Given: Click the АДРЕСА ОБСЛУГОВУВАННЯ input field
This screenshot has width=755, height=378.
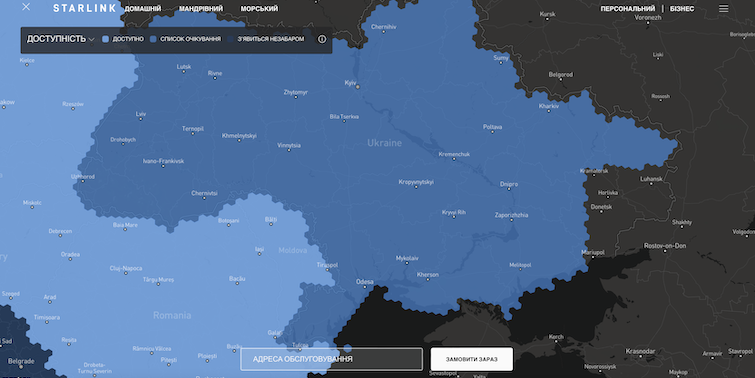Looking at the screenshot, I should point(331,359).
